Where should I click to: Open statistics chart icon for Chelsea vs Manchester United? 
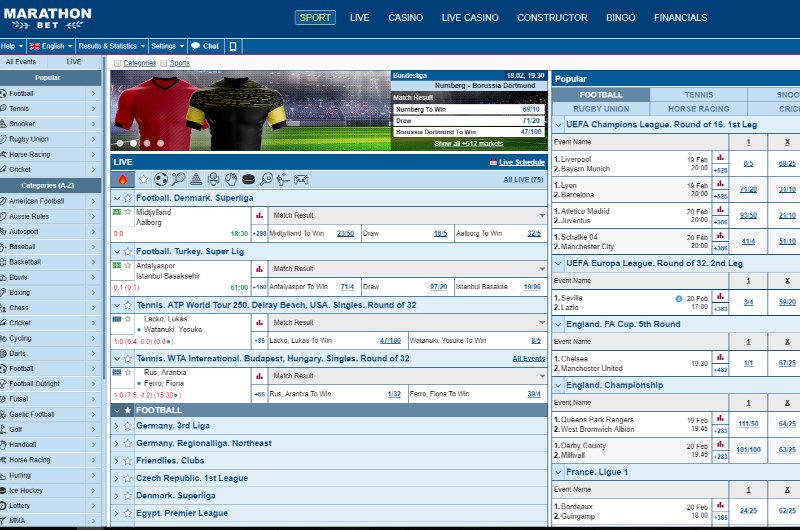[720, 357]
